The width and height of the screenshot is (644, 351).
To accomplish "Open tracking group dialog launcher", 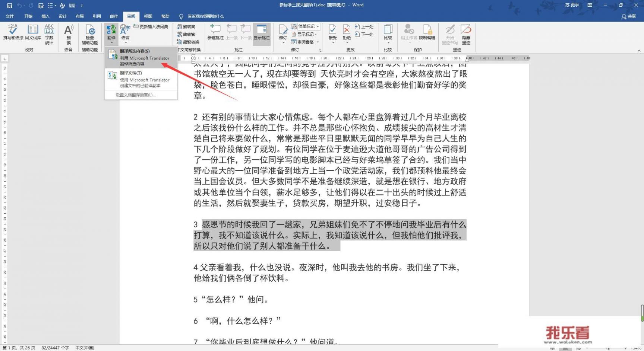I will coord(320,50).
